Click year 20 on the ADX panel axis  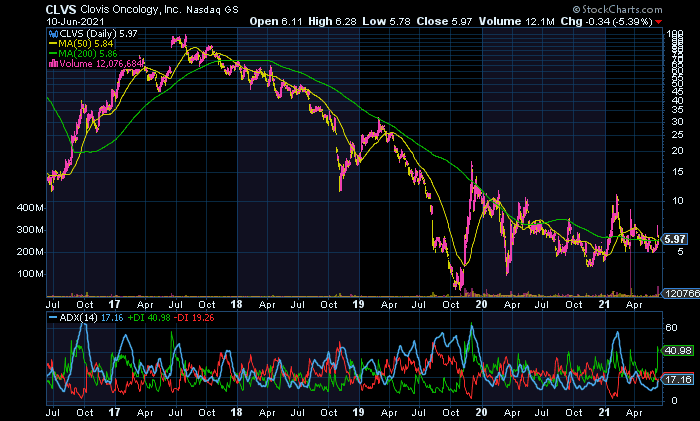click(481, 413)
